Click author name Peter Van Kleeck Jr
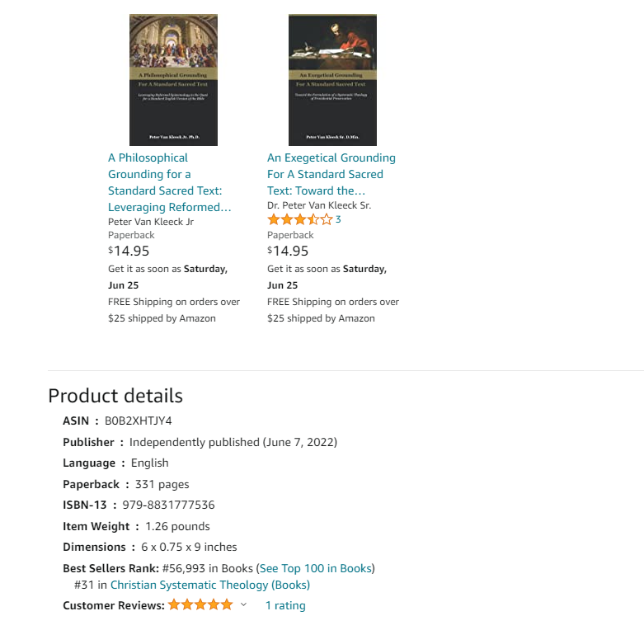The height and width of the screenshot is (644, 644). (151, 222)
